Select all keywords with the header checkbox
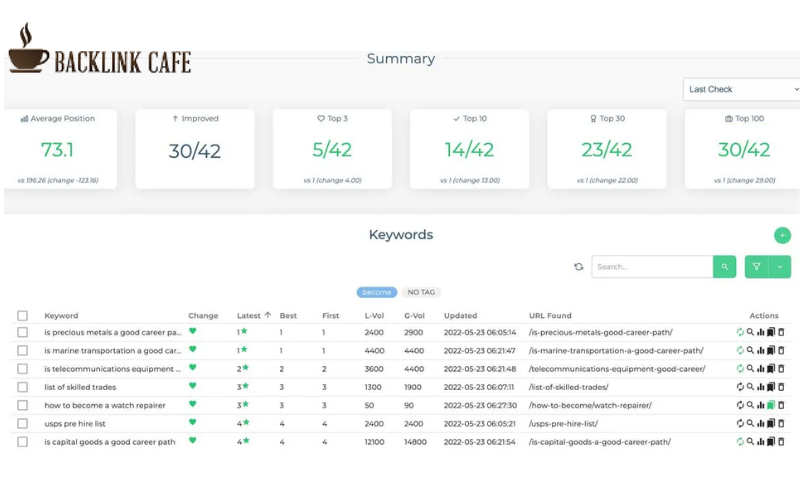Viewport: 800px width, 500px height. coord(22,315)
